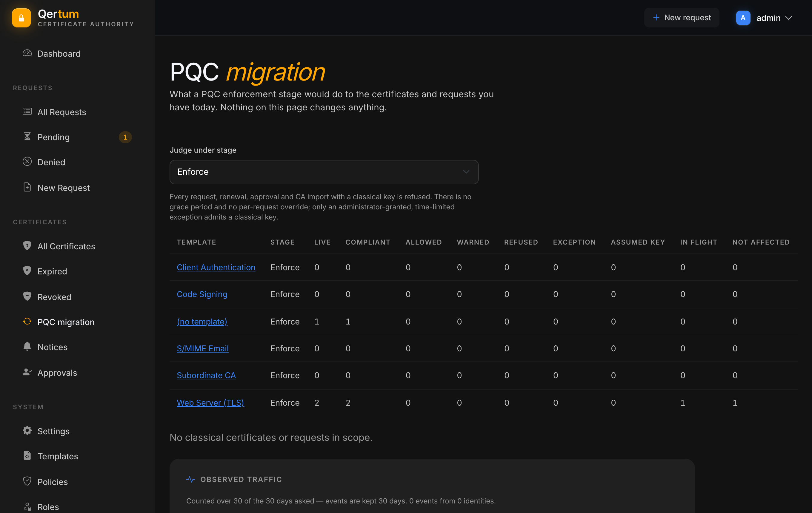Open the Judge under stage dropdown
The width and height of the screenshot is (812, 513).
[x=324, y=172]
